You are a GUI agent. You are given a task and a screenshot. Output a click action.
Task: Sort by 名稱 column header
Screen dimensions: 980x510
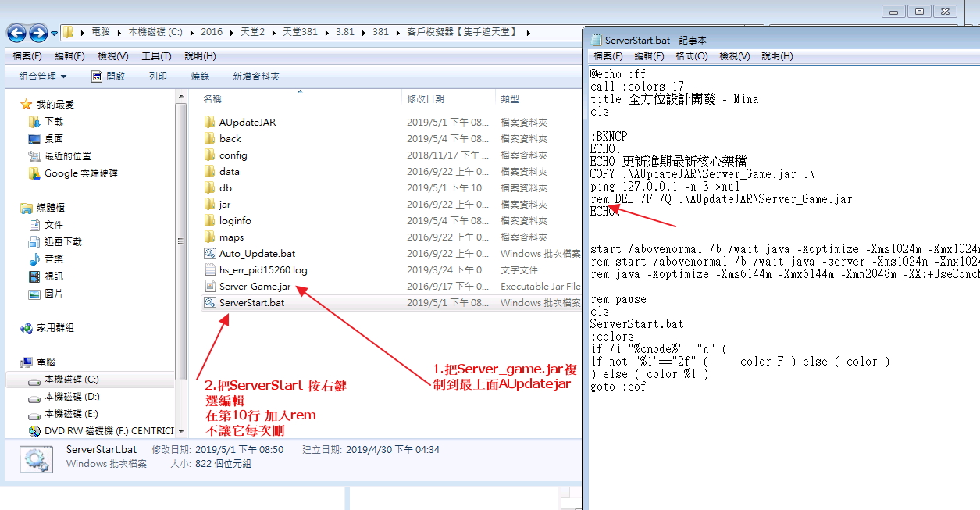pos(212,99)
